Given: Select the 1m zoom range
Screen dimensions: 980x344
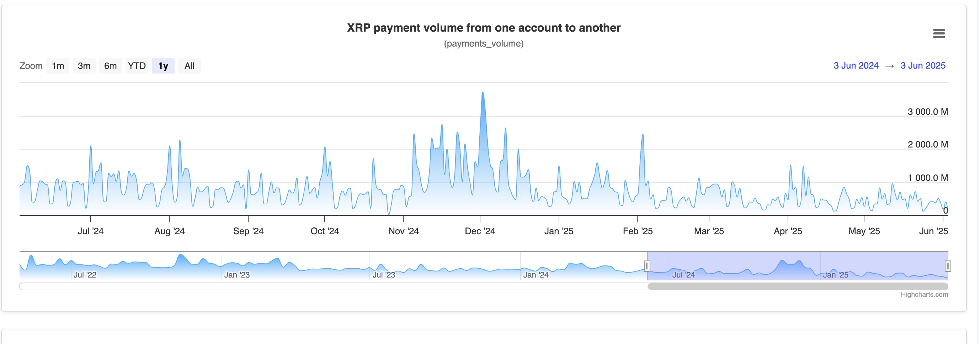Looking at the screenshot, I should [58, 66].
